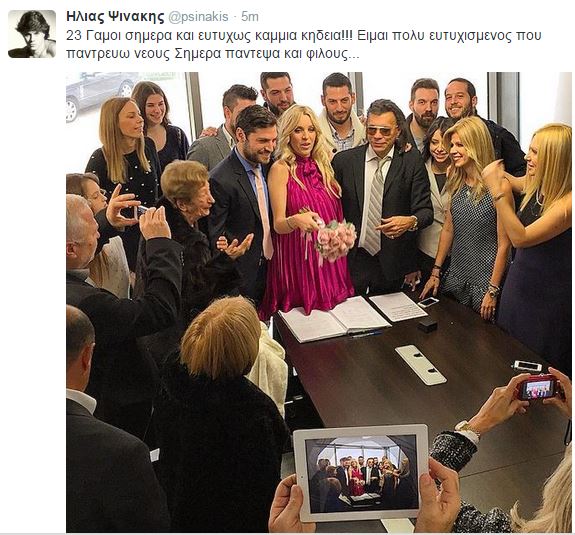Screen dimensions: 575x535
Task: Click the red compact camera in the photo
Action: [x=539, y=388]
